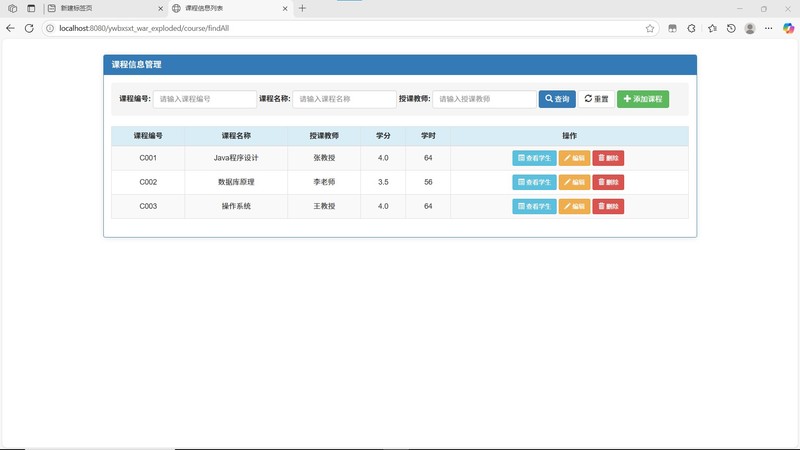Edit course C003
This screenshot has height=450, width=800.
(574, 206)
